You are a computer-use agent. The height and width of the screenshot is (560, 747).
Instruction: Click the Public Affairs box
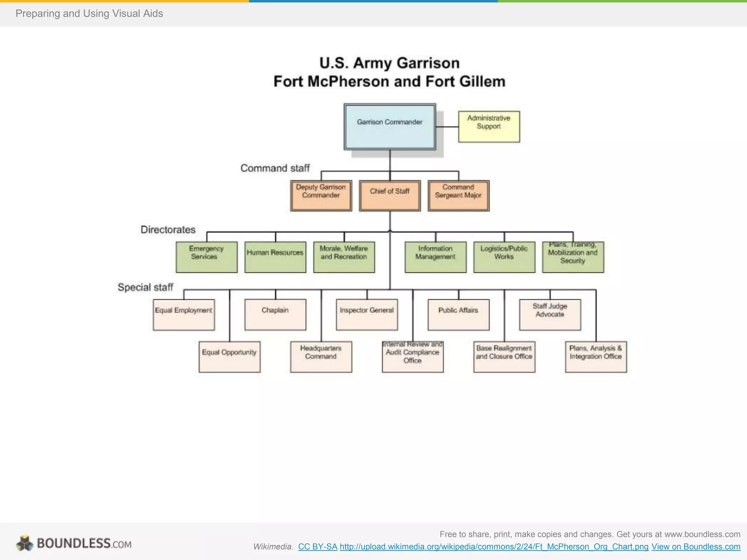pyautogui.click(x=458, y=315)
